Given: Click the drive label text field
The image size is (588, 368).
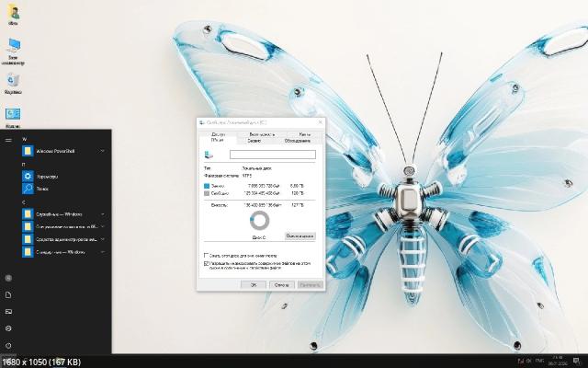Looking at the screenshot, I should [271, 155].
